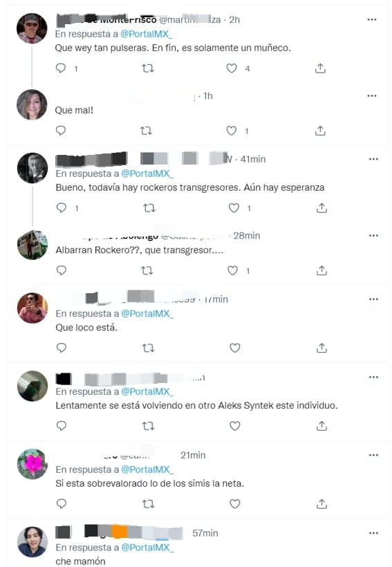Retweet the Aleks Syntek comment
The width and height of the screenshot is (392, 567).
click(148, 426)
